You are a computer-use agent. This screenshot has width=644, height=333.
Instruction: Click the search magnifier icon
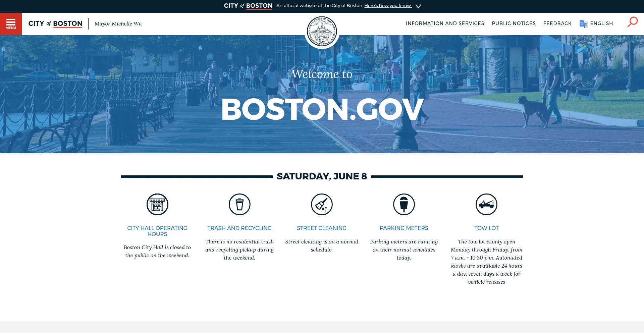(x=632, y=22)
